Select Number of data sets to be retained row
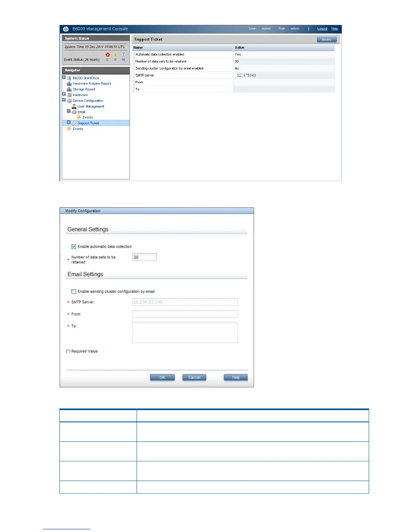Image resolution: width=411 pixels, height=532 pixels. [x=233, y=61]
